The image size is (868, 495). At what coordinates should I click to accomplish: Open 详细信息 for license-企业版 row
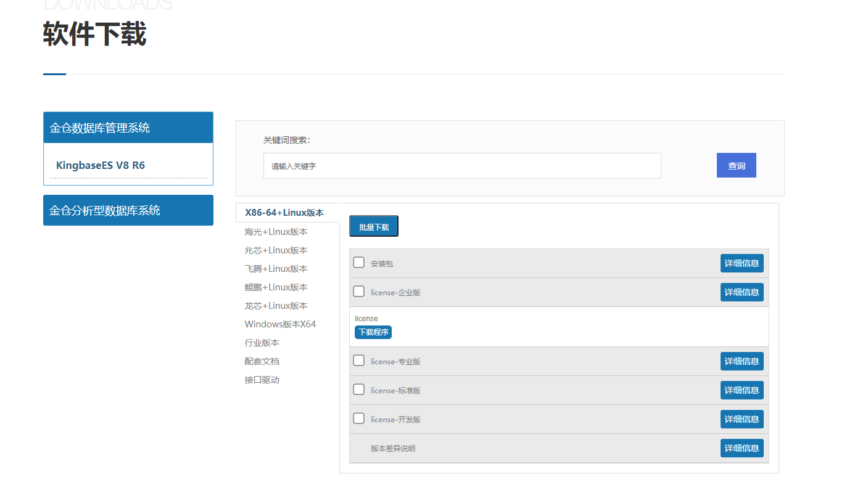pos(742,292)
